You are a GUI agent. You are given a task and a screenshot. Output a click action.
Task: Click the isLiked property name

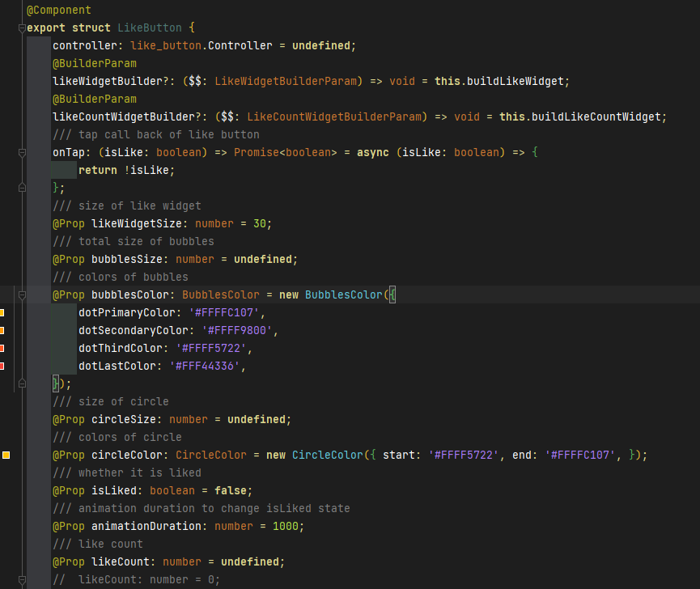pos(114,491)
